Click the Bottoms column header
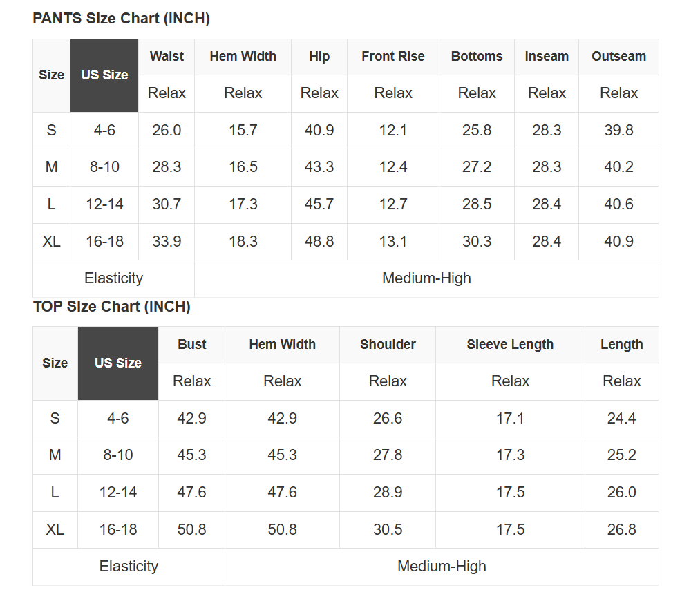The width and height of the screenshot is (700, 590). point(477,57)
